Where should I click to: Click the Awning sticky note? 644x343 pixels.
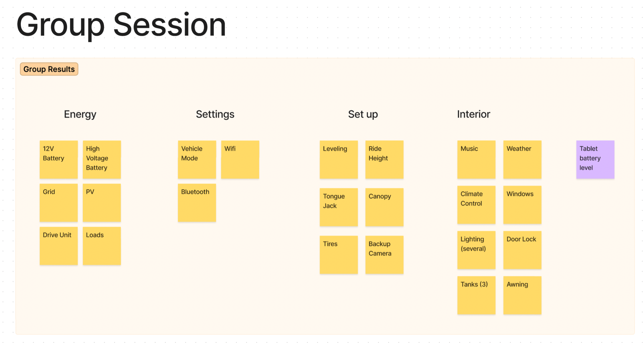coord(522,295)
